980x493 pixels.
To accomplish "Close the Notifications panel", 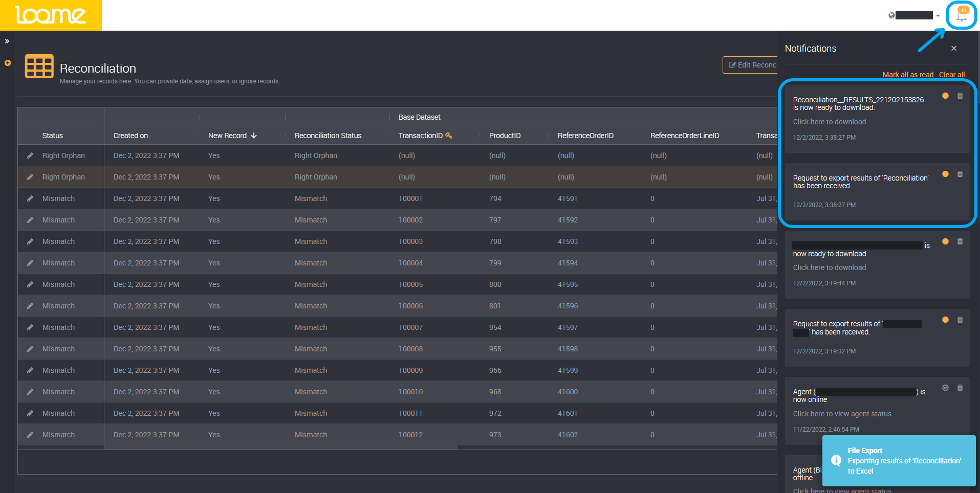I will [954, 49].
